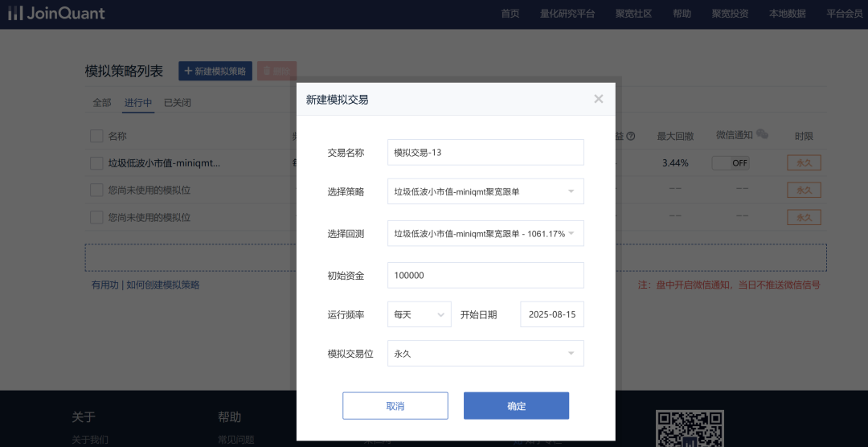Toggle the 微信通知 OFF switch
This screenshot has width=868, height=447.
[x=731, y=162]
